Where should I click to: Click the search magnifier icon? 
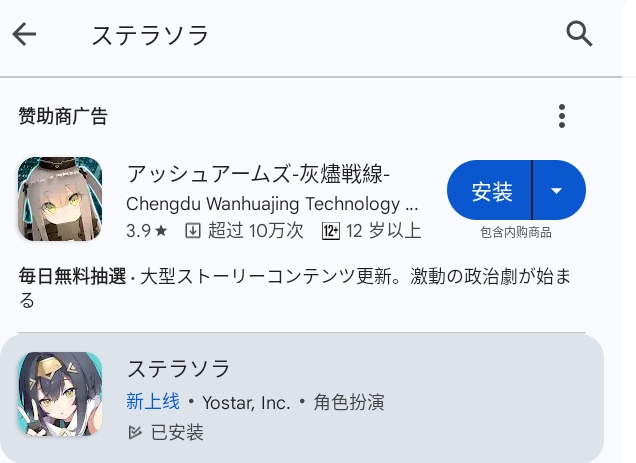coord(579,34)
